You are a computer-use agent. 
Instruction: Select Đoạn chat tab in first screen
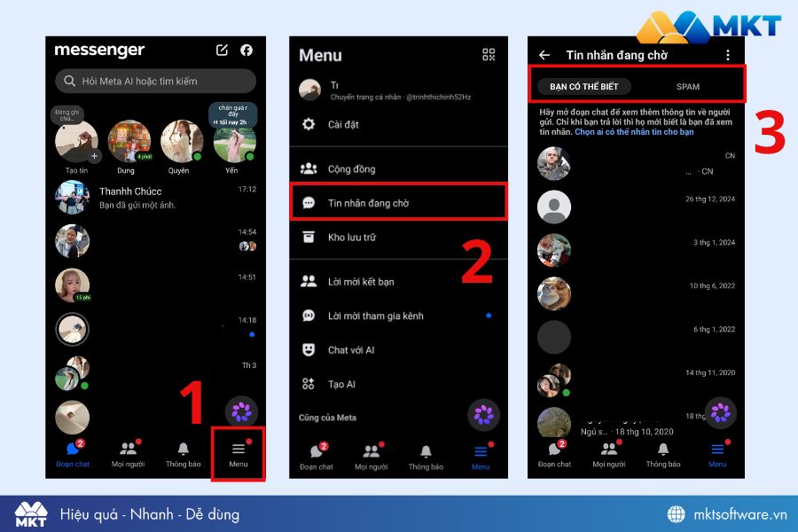73,454
